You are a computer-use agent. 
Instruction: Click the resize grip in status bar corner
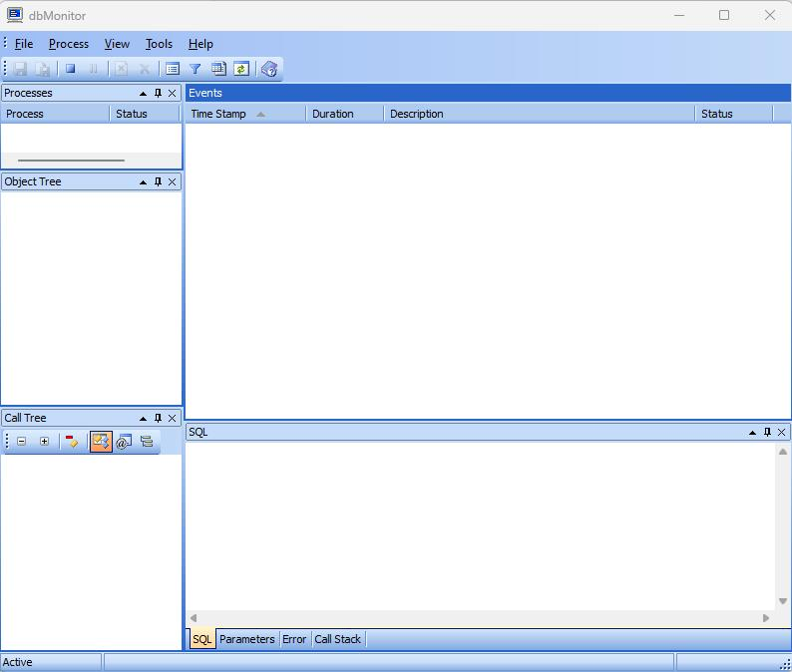click(x=785, y=665)
